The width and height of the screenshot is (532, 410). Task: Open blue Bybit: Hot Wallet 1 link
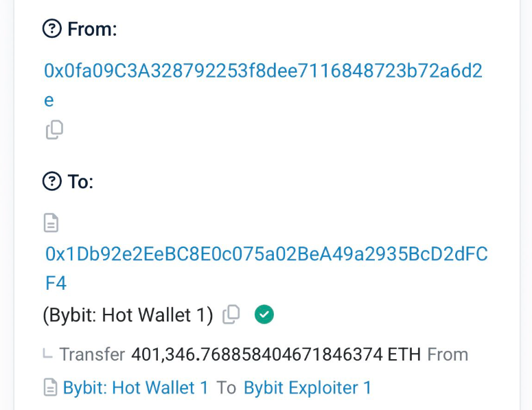click(136, 388)
